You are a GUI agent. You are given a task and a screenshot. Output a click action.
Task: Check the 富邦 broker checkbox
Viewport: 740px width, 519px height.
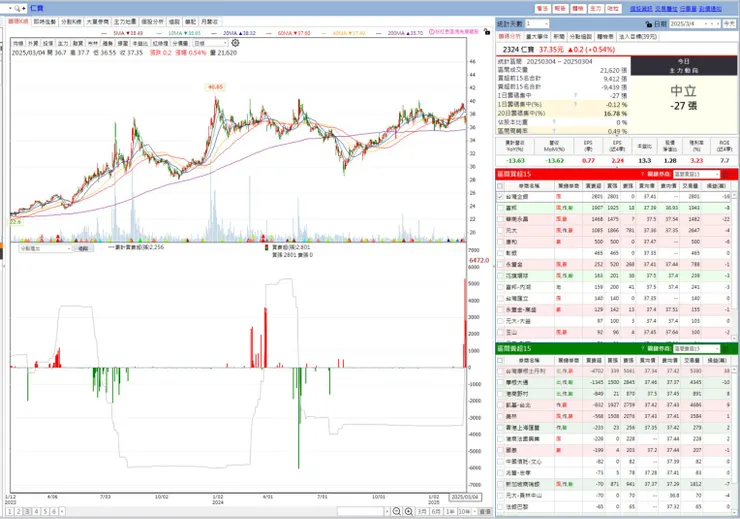coord(500,208)
